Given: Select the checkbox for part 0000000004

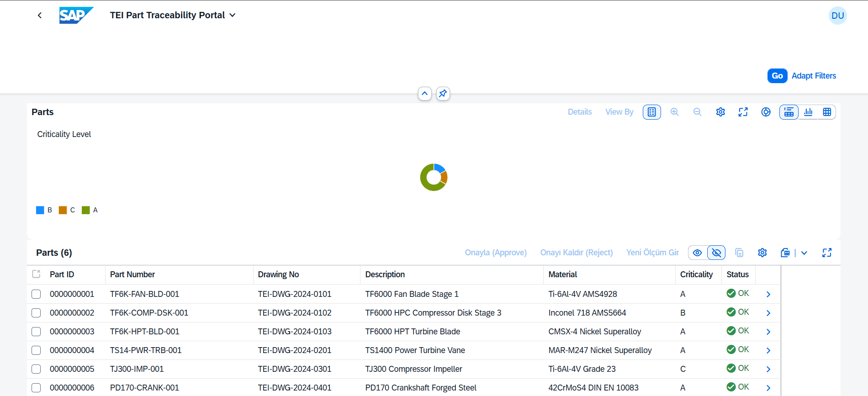Looking at the screenshot, I should (x=36, y=350).
